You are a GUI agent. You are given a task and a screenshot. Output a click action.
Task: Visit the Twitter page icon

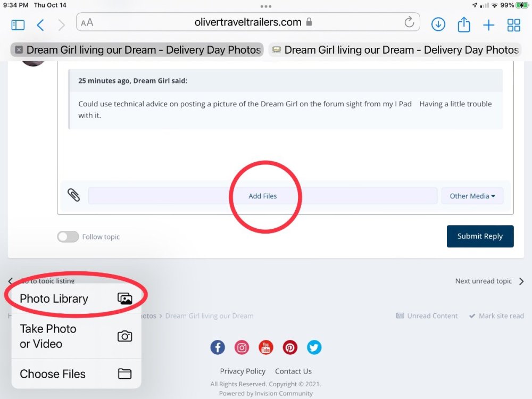314,347
